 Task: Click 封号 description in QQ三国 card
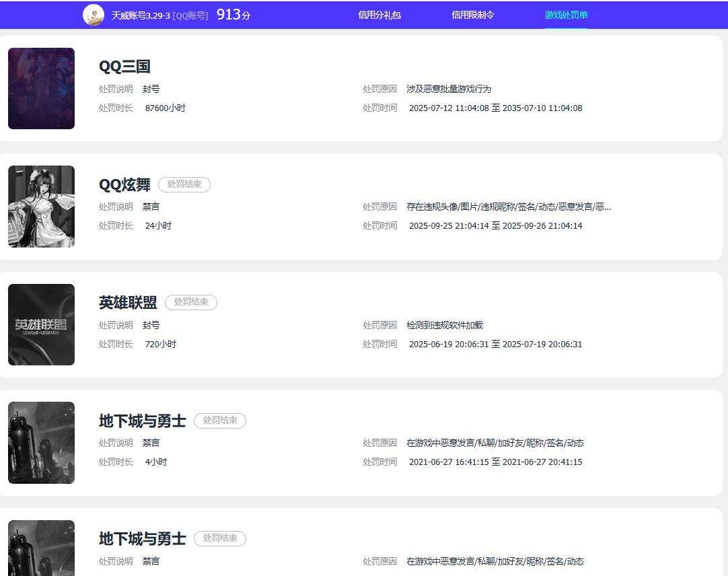tap(151, 89)
